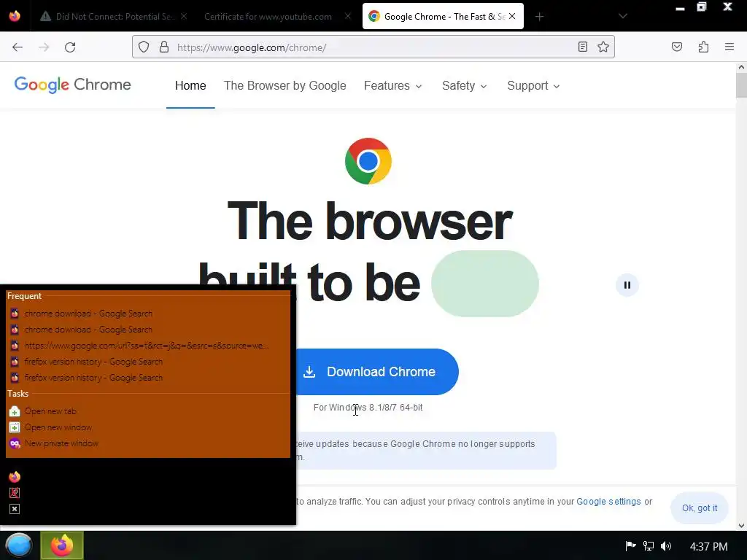
Task: Open the volume speaker tray icon
Action: pos(666,545)
